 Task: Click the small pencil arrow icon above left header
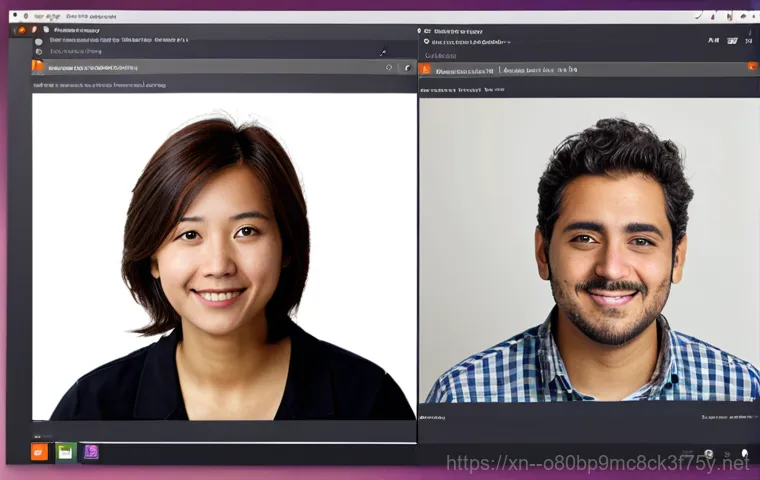point(383,52)
